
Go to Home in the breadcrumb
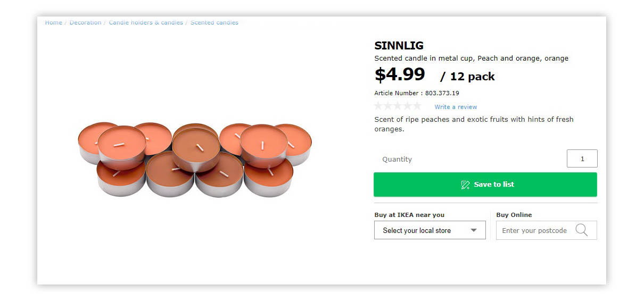(x=53, y=23)
